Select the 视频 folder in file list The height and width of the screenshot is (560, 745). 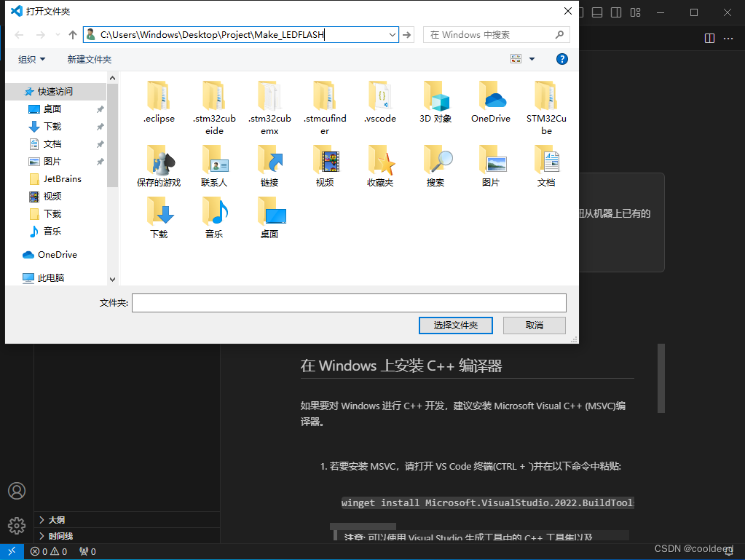tap(325, 166)
